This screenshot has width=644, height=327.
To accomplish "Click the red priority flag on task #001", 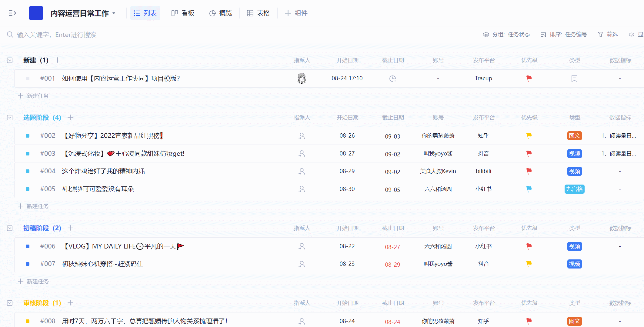I will click(529, 78).
